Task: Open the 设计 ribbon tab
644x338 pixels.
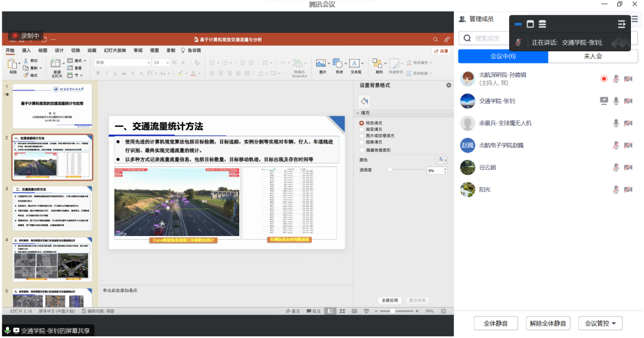Action: (59, 51)
